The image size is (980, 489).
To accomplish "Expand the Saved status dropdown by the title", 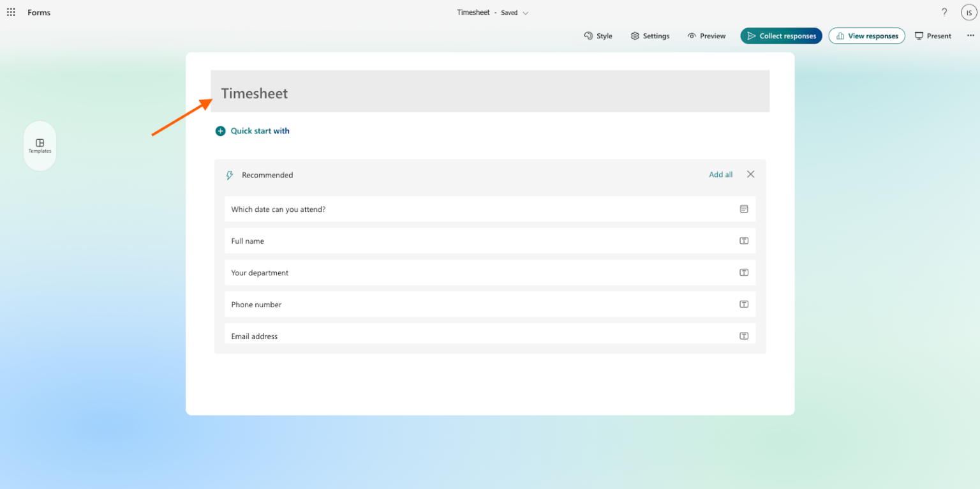I will tap(524, 12).
